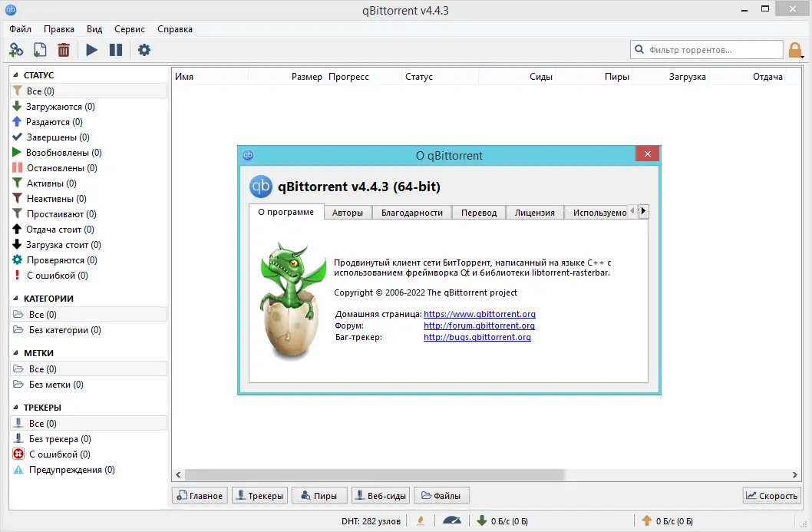This screenshot has width=812, height=532.
Task: Open the bugs.qbittorrent.org link
Action: click(x=477, y=337)
